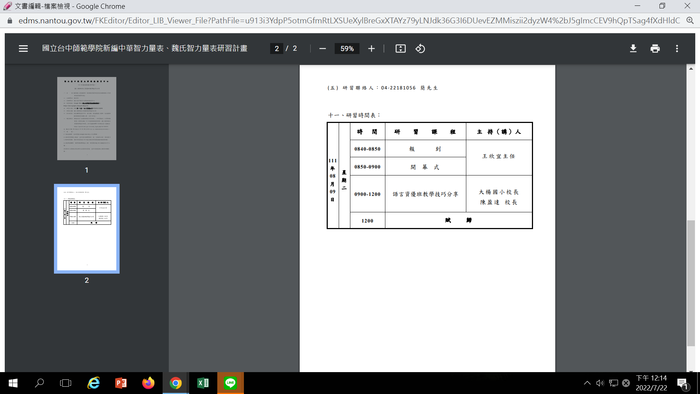Toggle the PDF sidebar menu icon
Viewport: 700px width, 394px height.
(23, 49)
